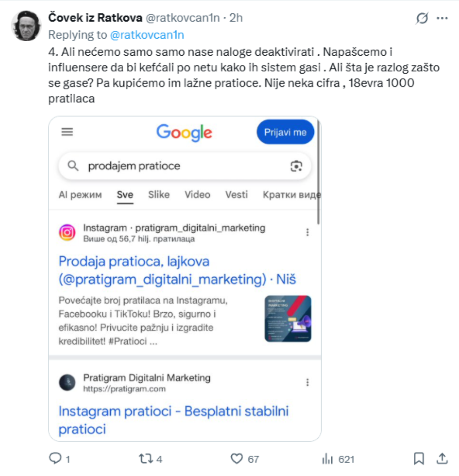Open Čovek iz Ratkova profile avatar
This screenshot has width=459, height=476.
pyautogui.click(x=26, y=26)
